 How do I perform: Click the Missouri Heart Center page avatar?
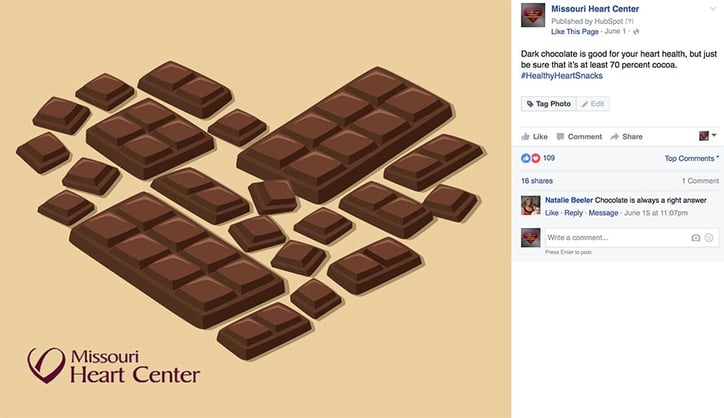533,15
